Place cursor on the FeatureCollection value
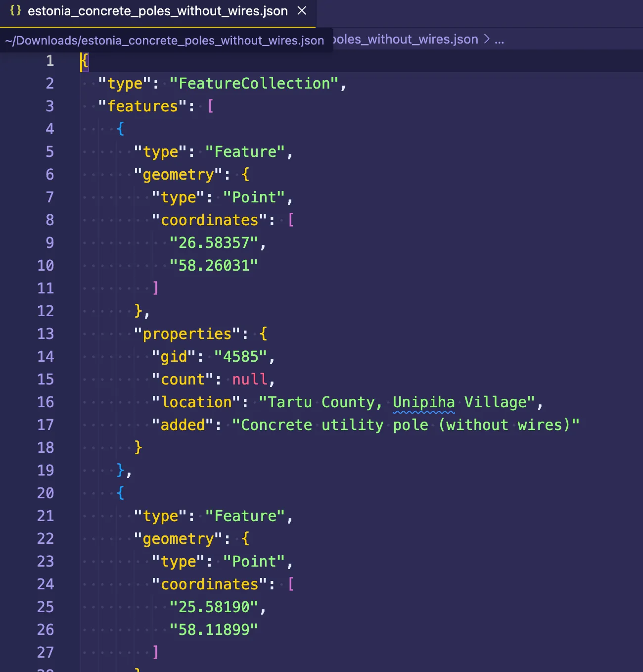This screenshot has height=672, width=643. [257, 83]
